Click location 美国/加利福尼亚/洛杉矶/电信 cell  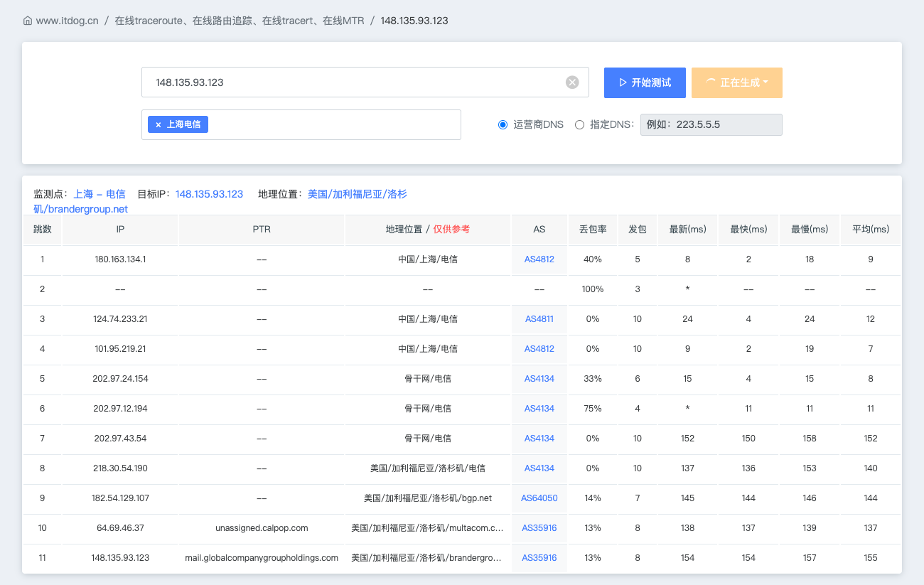pos(428,468)
